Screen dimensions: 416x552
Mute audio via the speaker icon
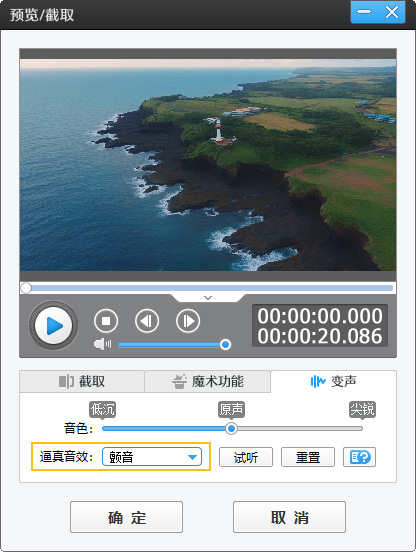point(102,344)
